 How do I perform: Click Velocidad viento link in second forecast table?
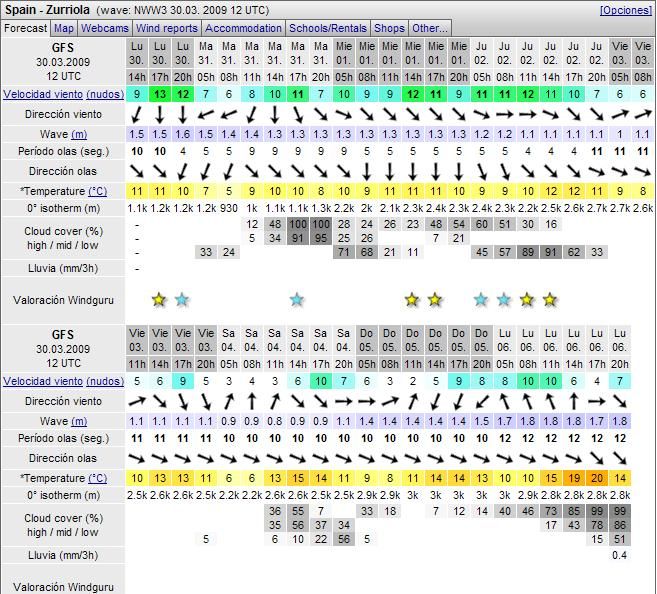click(x=43, y=381)
